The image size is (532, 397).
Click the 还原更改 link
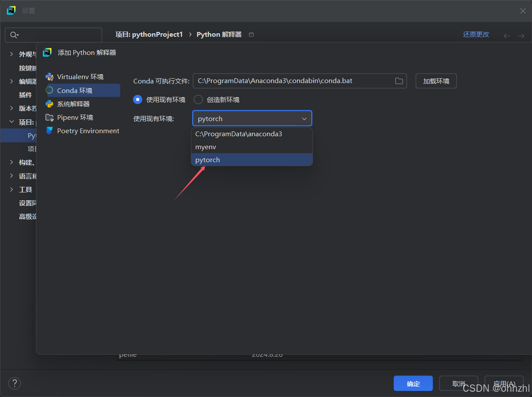click(476, 35)
